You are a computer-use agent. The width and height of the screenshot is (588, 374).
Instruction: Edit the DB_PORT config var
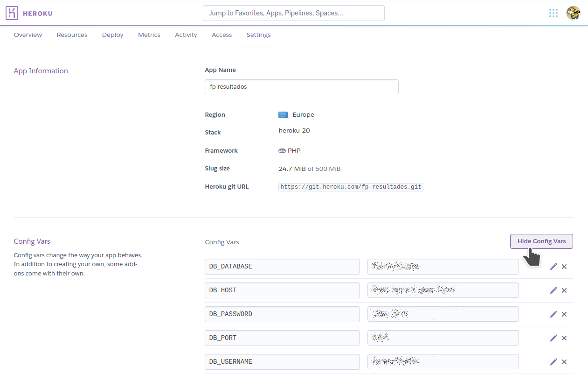coord(553,338)
